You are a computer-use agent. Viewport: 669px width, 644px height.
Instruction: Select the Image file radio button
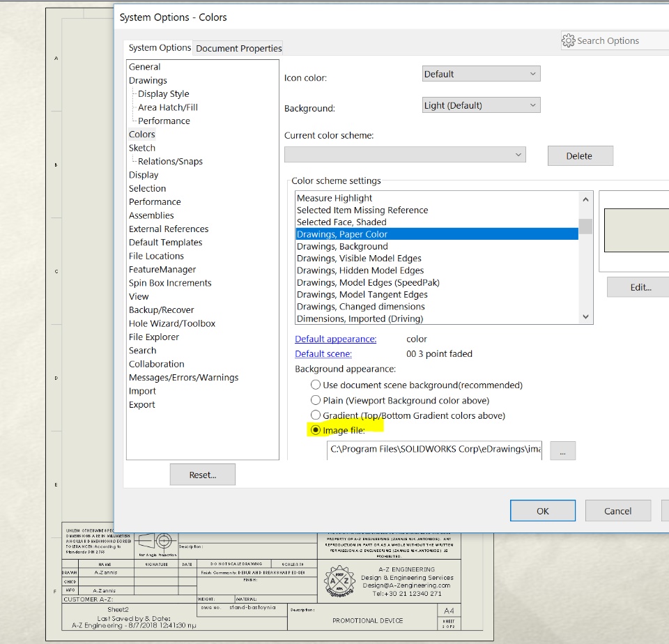tap(315, 430)
